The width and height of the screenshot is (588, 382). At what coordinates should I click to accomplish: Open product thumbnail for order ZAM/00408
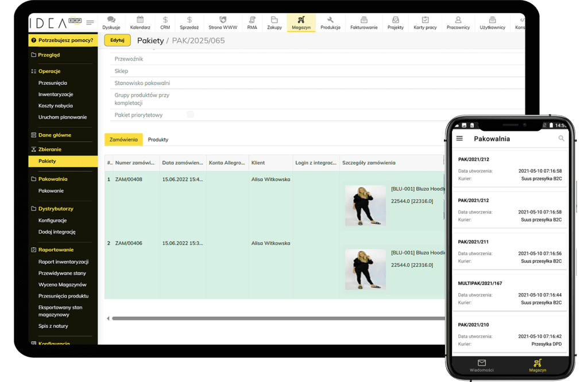coord(365,205)
